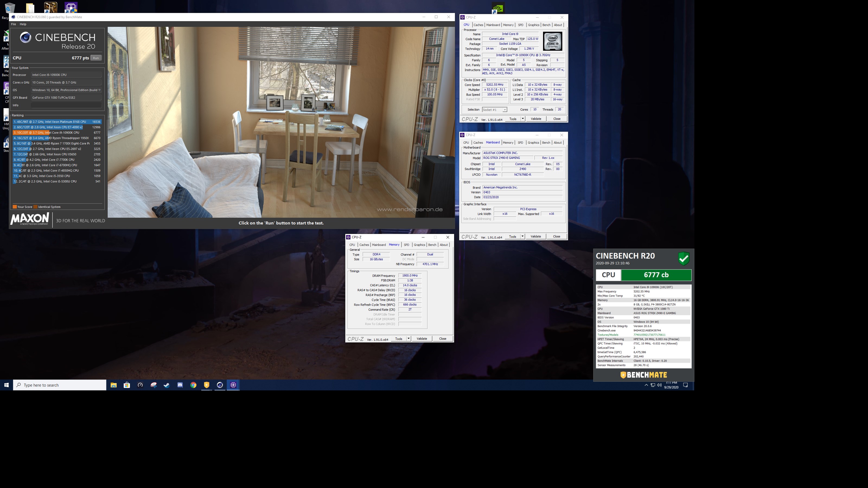
Task: Click the ROG STRIX Z490-E GAMING model field
Action: (508, 158)
